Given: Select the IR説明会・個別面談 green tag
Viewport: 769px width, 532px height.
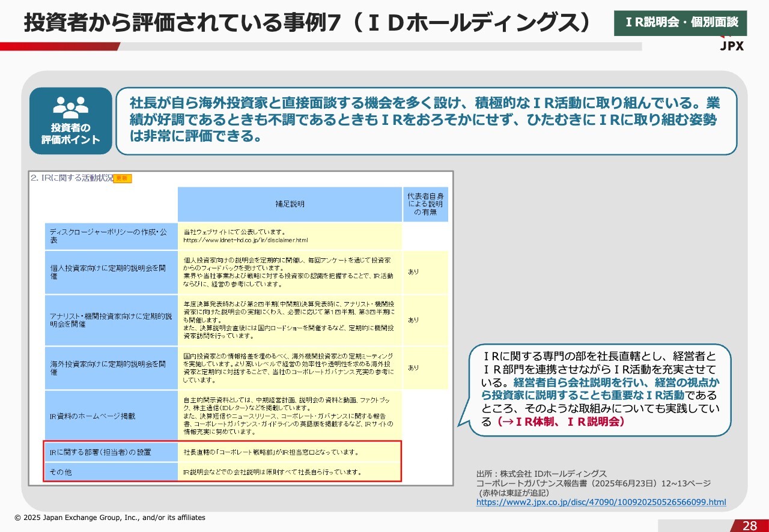Looking at the screenshot, I should pos(680,23).
